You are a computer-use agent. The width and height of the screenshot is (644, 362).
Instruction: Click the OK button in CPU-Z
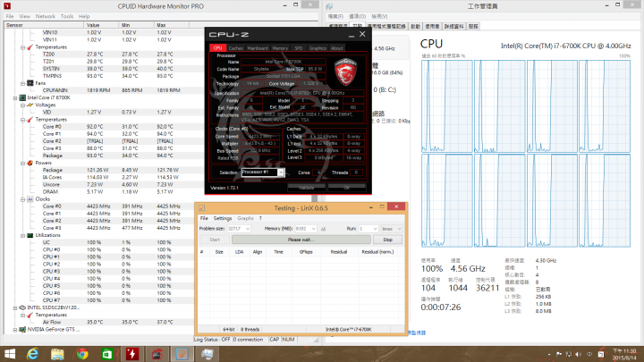pyautogui.click(x=347, y=188)
